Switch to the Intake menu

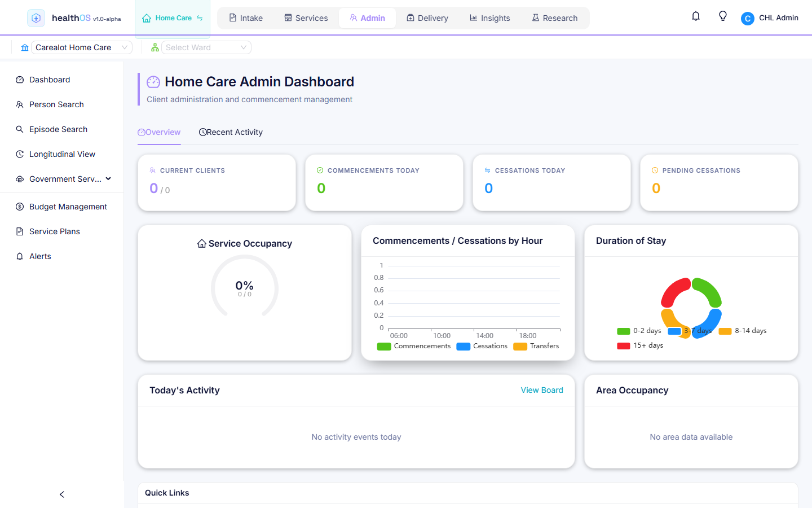tap(246, 18)
